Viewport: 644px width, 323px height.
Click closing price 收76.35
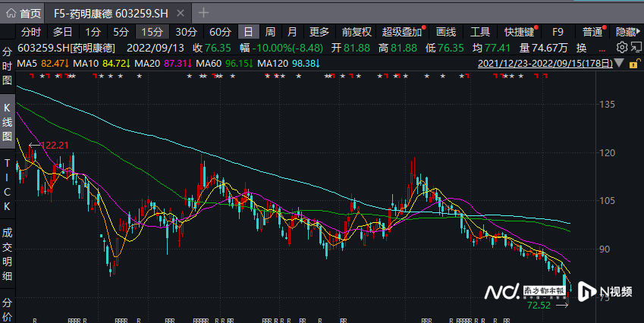212,48
